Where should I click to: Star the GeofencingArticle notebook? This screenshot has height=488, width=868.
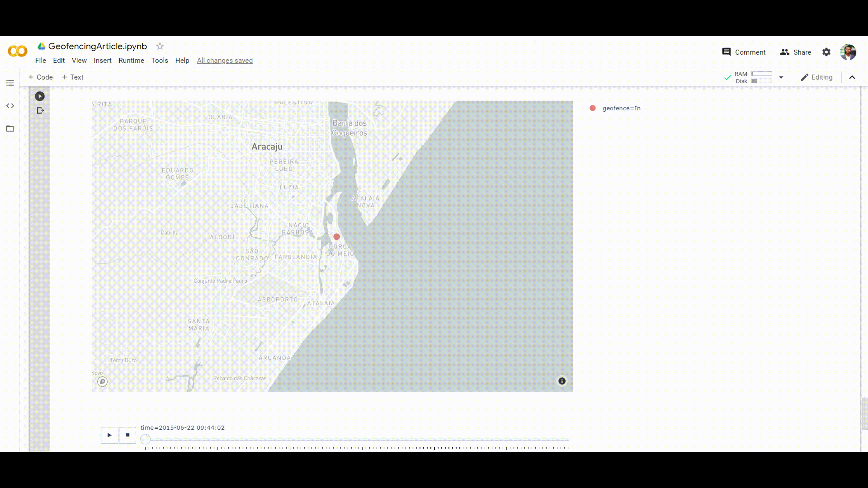tap(160, 46)
